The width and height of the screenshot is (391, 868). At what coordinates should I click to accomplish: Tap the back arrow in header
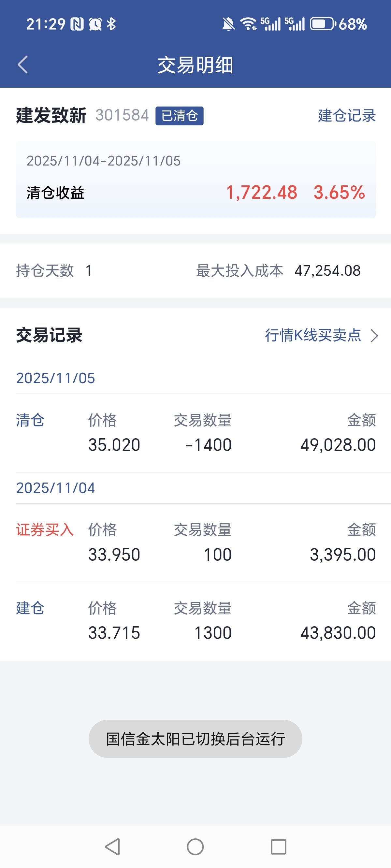(22, 65)
